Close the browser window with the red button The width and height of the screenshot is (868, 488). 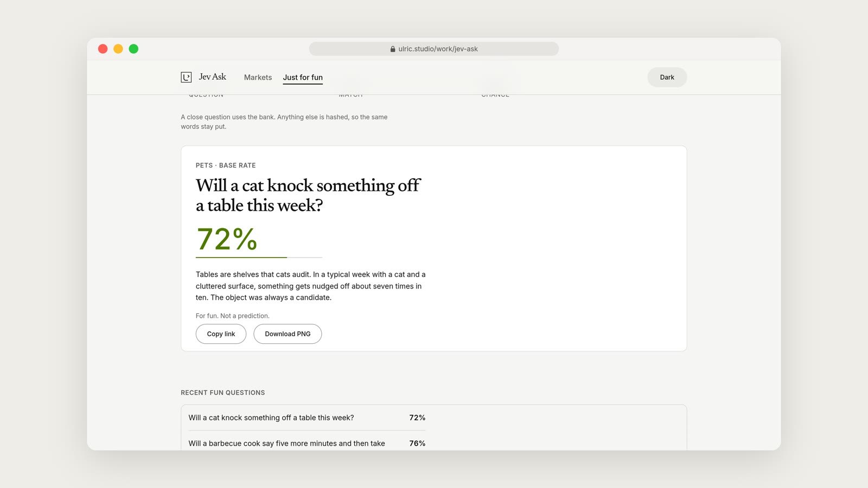coord(103,49)
